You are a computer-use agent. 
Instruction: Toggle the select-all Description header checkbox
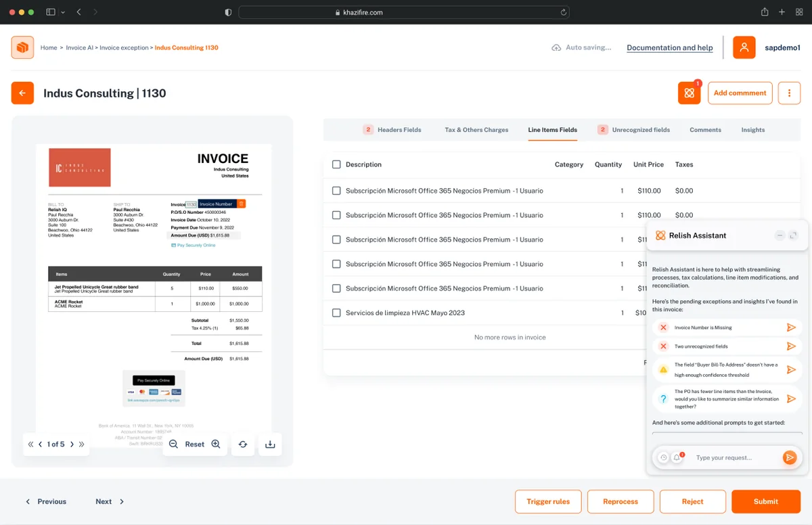click(336, 164)
